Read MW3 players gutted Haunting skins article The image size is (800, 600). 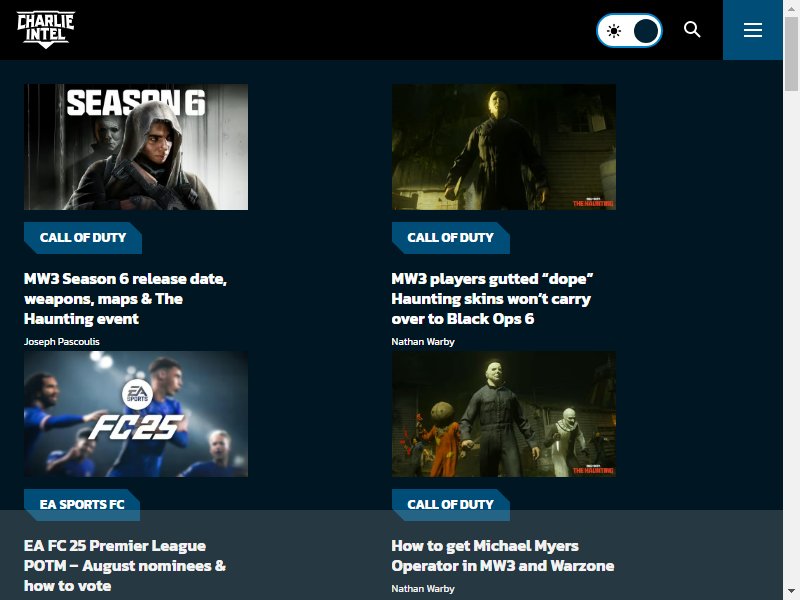[x=492, y=298]
